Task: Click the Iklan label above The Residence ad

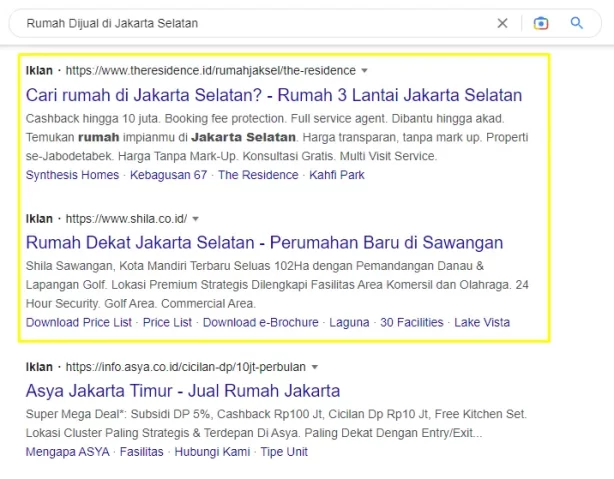Action: [39, 71]
